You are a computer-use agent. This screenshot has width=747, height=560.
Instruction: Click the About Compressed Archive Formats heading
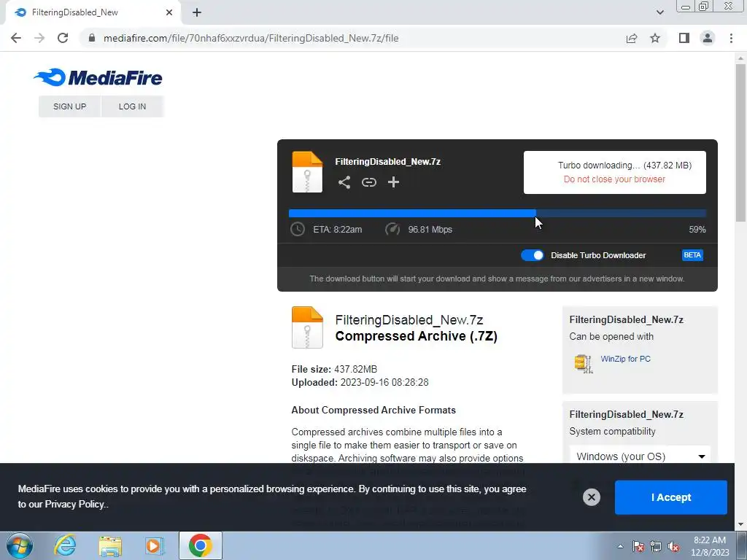point(373,410)
